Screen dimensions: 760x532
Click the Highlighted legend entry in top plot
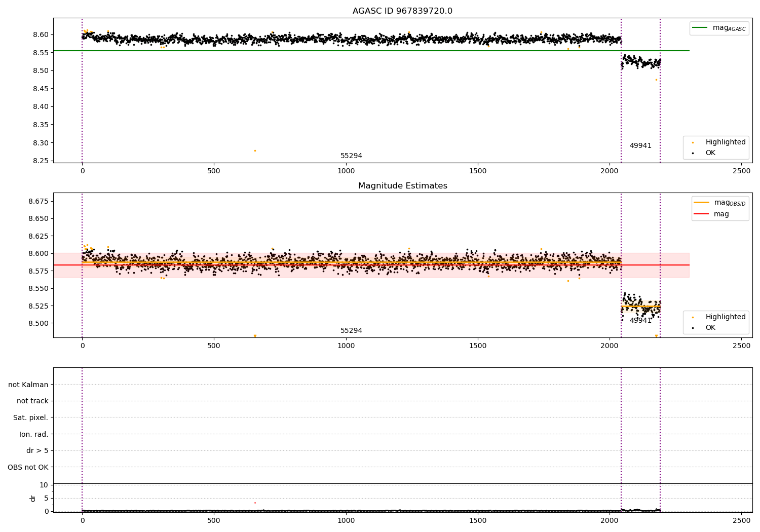(719, 142)
